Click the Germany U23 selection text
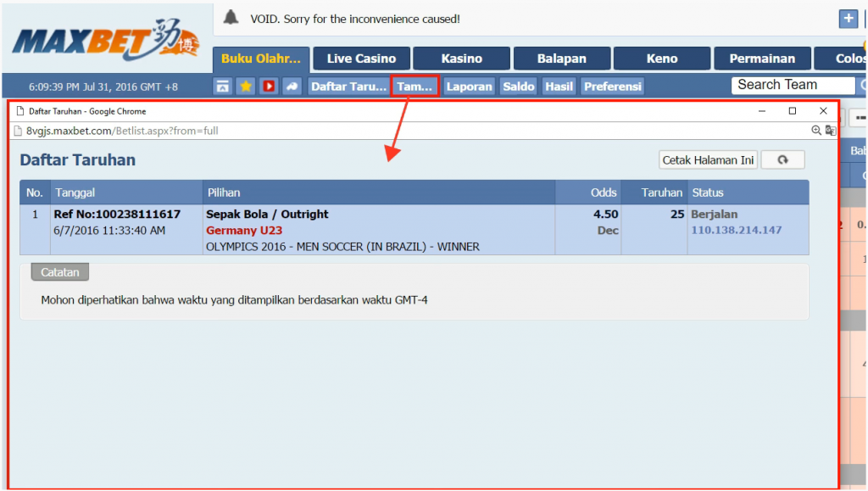The height and width of the screenshot is (491, 868). coord(244,231)
